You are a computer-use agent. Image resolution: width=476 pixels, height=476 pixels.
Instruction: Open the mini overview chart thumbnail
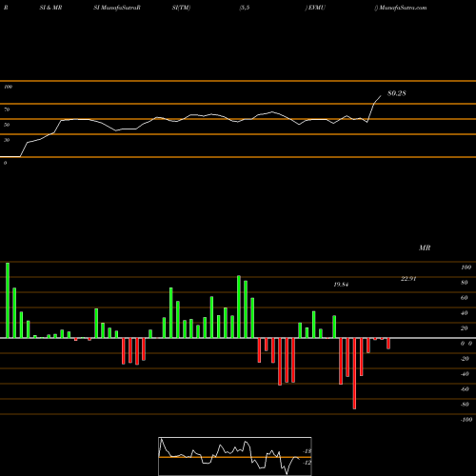point(235,456)
